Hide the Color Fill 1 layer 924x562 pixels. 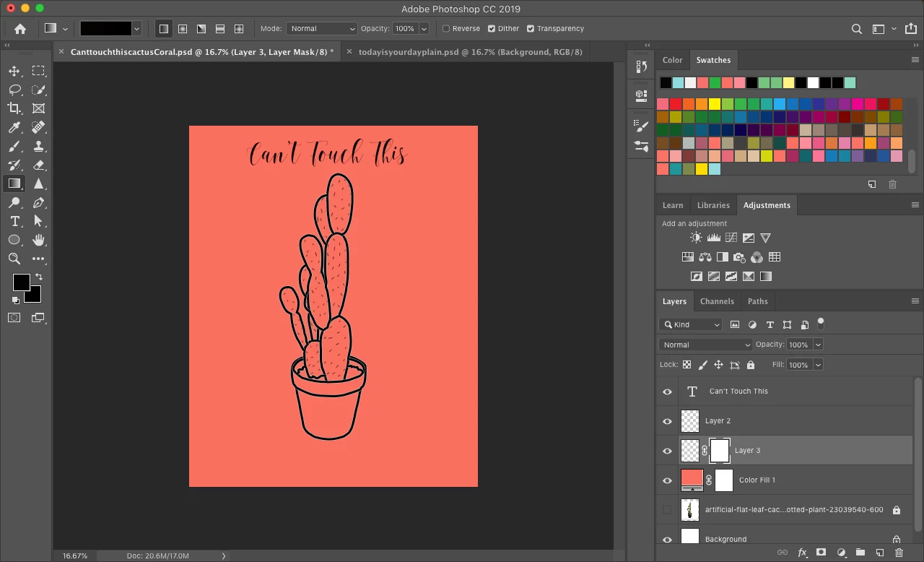667,480
